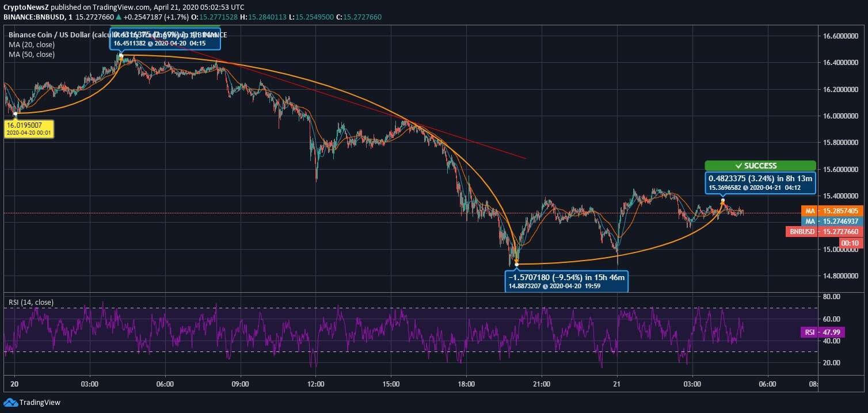Click the 20.00 RSI axis label

click(832, 363)
